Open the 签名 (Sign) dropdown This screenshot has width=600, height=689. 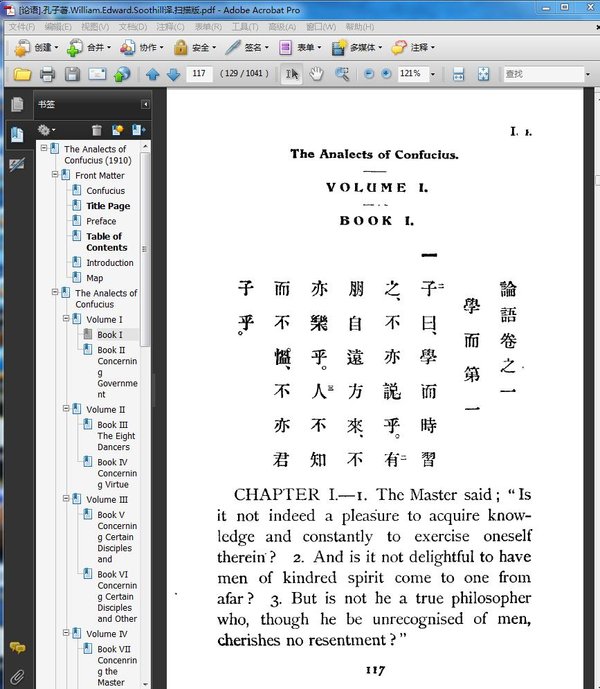pyautogui.click(x=247, y=47)
